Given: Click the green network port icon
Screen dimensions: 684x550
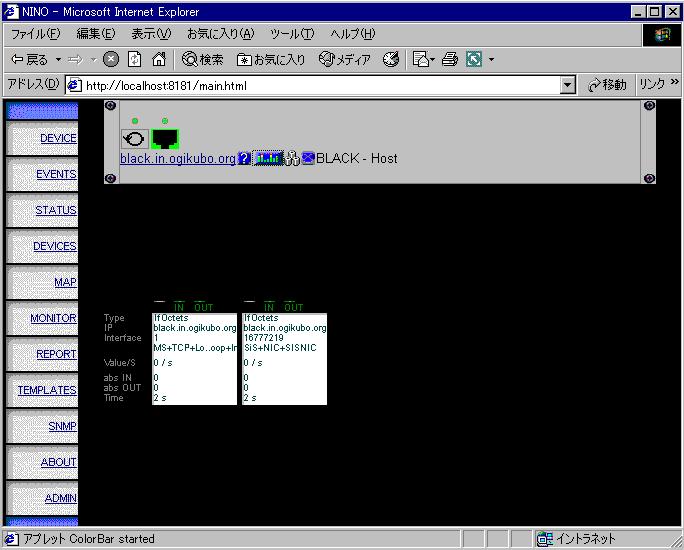Looking at the screenshot, I should tap(164, 139).
